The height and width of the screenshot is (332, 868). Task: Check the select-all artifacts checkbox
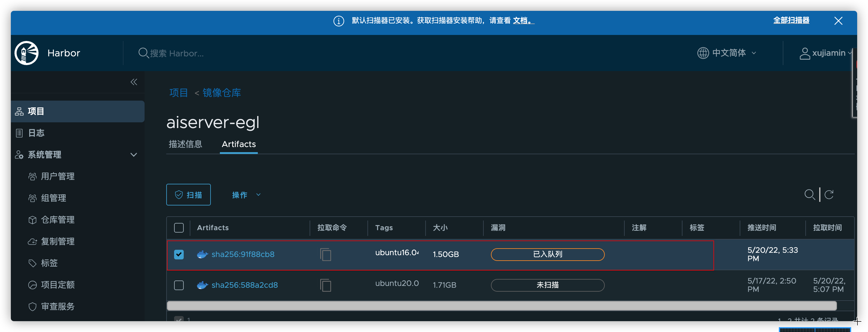click(179, 228)
